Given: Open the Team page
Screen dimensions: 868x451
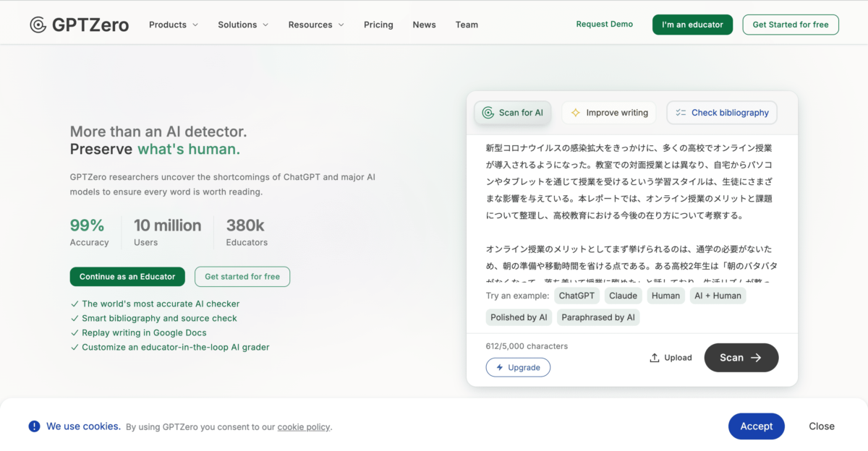Looking at the screenshot, I should [467, 25].
